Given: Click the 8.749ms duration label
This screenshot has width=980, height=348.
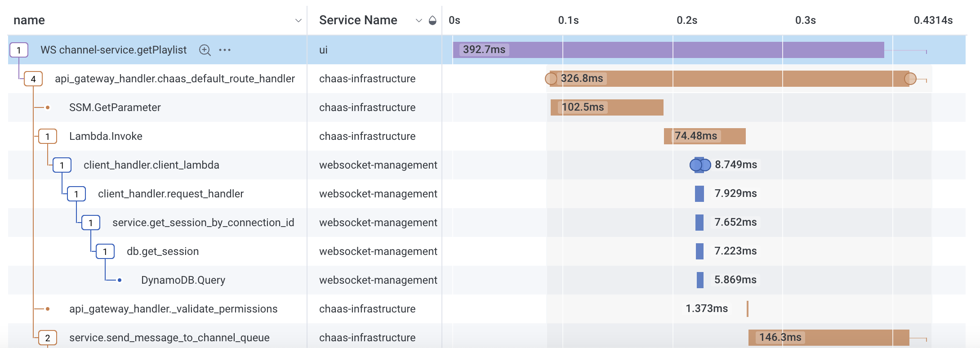Looking at the screenshot, I should click(x=736, y=165).
